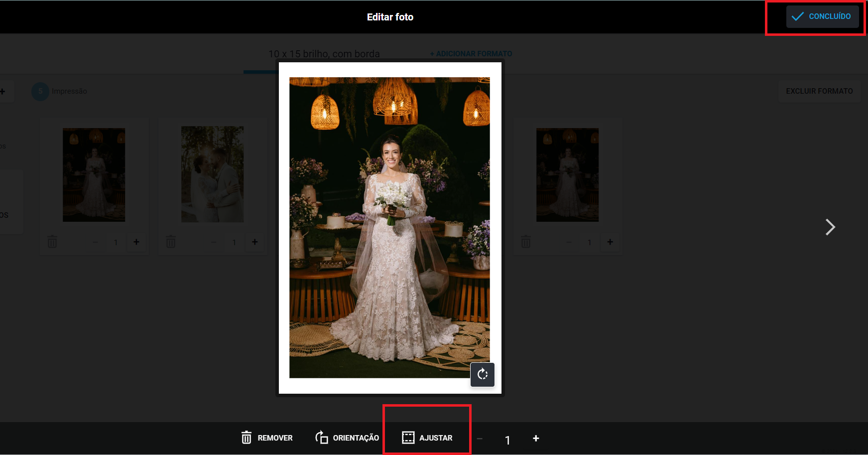
Task: Decrease copies with bottom toolbar minus
Action: [480, 439]
